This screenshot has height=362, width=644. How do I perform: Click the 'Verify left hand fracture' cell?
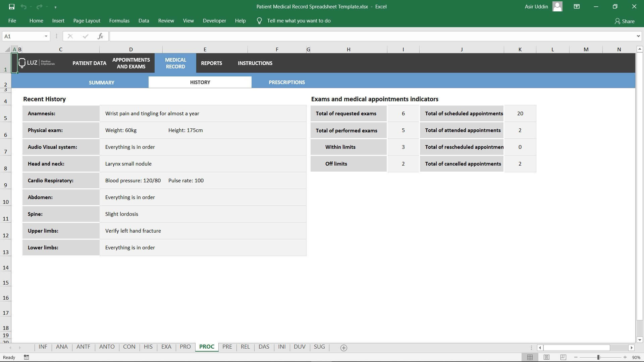pos(203,231)
